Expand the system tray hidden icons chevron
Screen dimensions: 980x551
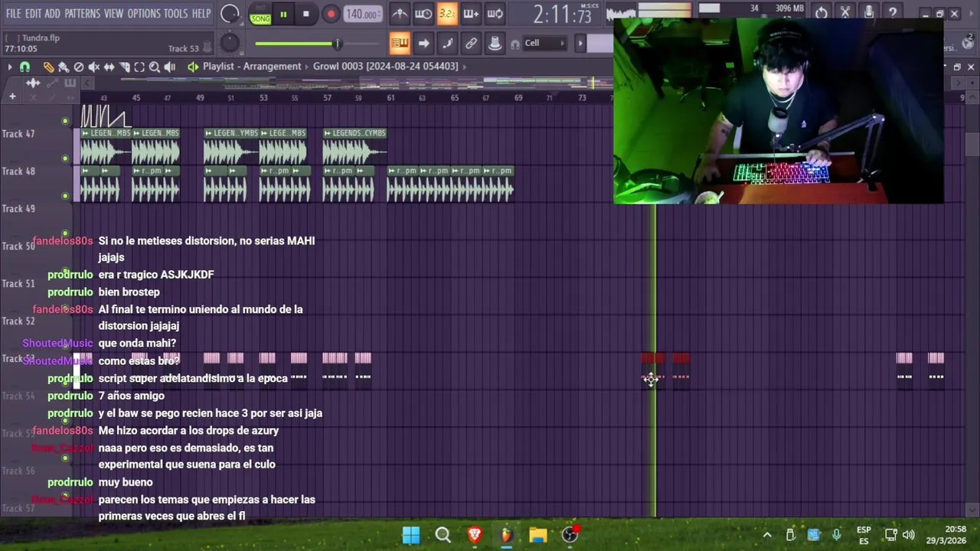click(x=767, y=535)
